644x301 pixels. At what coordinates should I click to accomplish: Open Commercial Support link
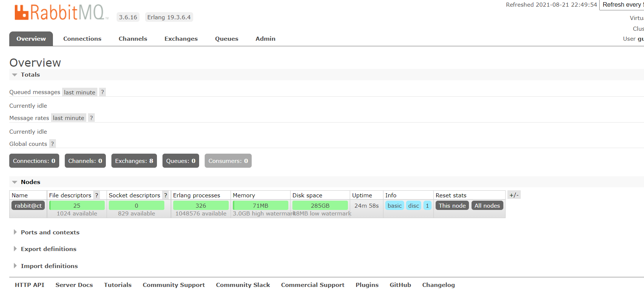(313, 285)
